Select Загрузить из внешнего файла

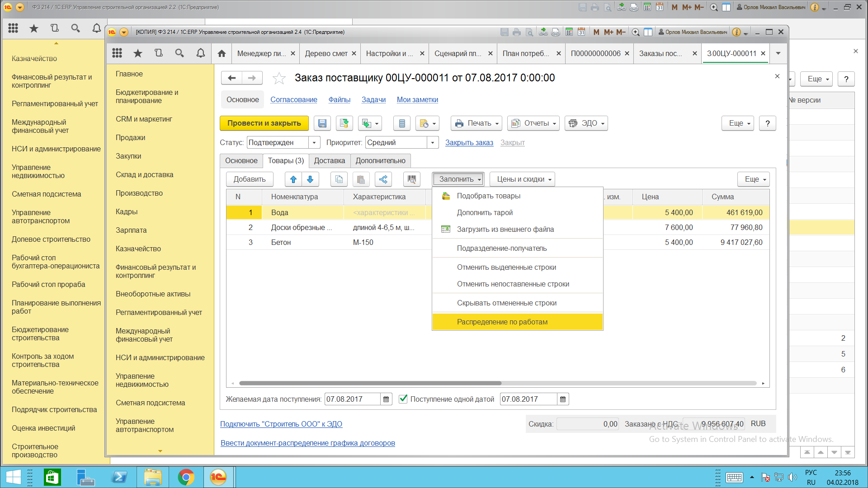point(518,229)
